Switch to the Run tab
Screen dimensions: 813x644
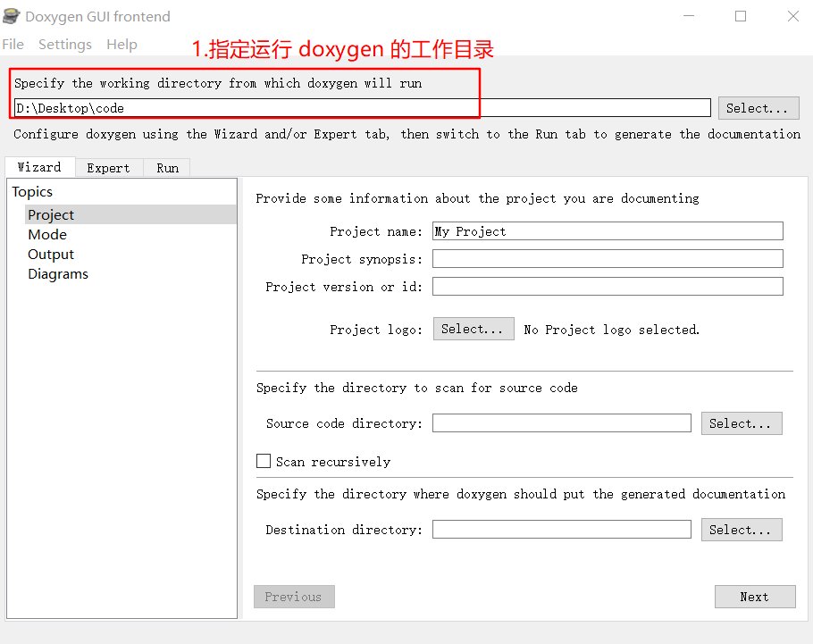(167, 168)
